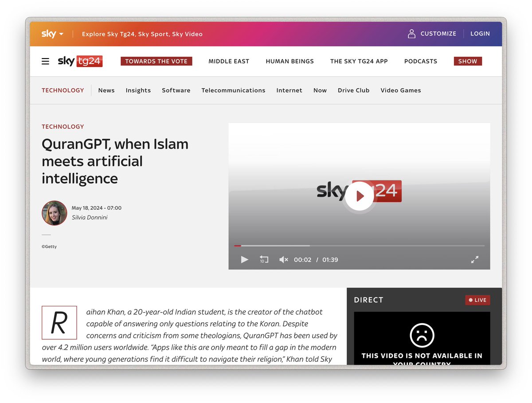Mute the article video playback
This screenshot has width=532, height=403.
tap(283, 260)
